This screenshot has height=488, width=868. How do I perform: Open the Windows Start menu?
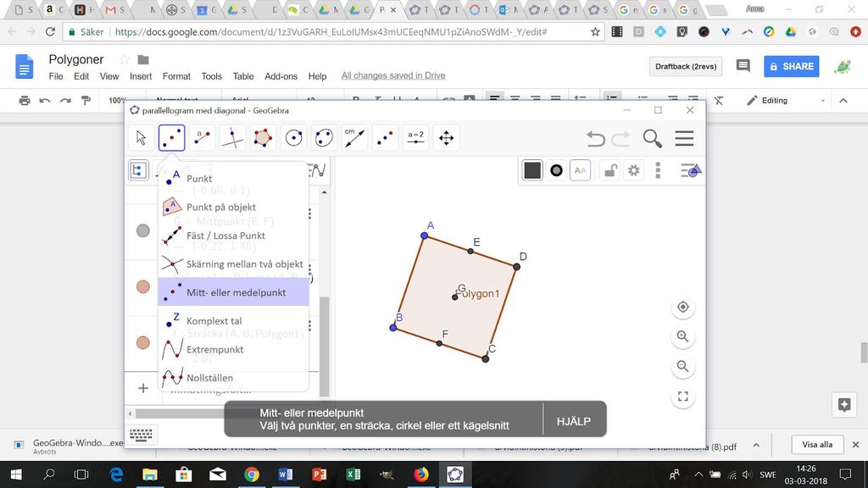[15, 474]
